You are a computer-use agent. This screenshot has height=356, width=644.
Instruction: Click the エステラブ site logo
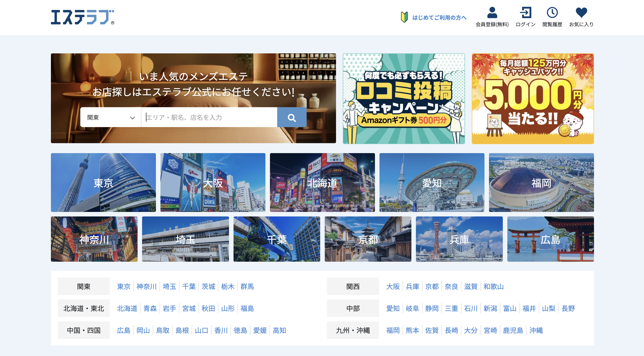point(82,17)
